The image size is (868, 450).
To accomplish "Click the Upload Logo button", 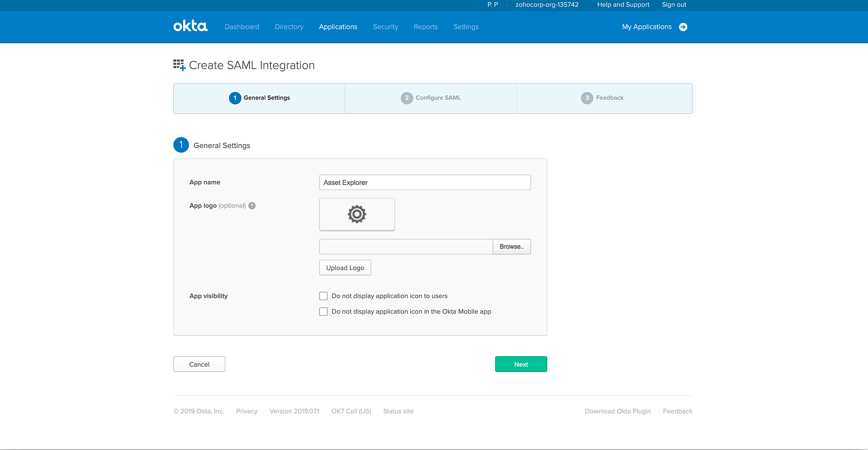I will (x=345, y=268).
